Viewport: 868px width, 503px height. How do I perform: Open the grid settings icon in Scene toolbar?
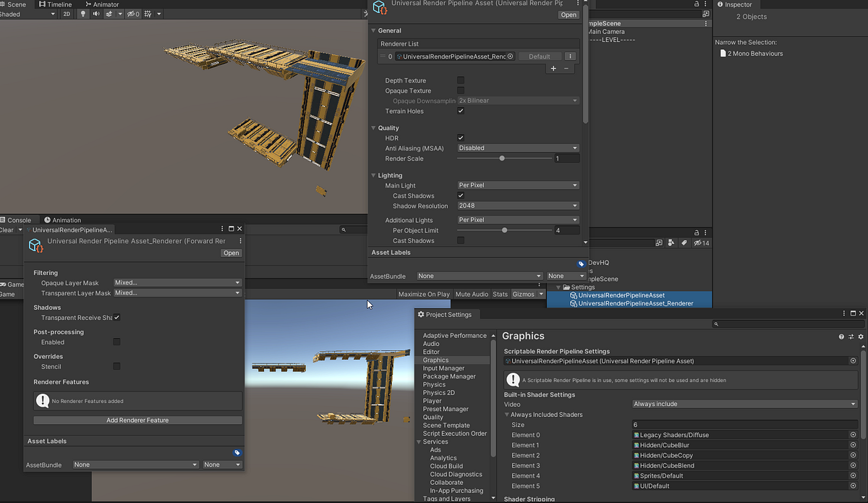point(147,14)
